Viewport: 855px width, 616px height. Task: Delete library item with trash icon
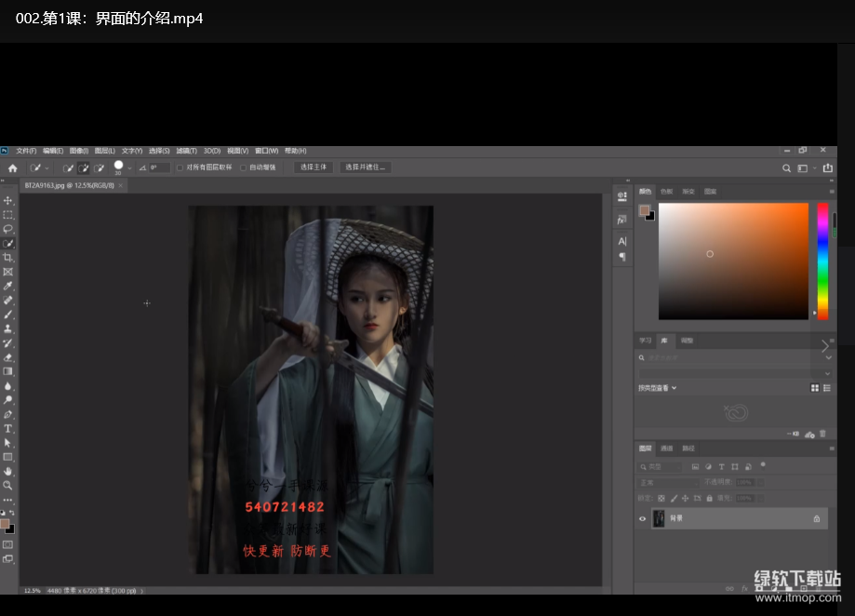822,434
